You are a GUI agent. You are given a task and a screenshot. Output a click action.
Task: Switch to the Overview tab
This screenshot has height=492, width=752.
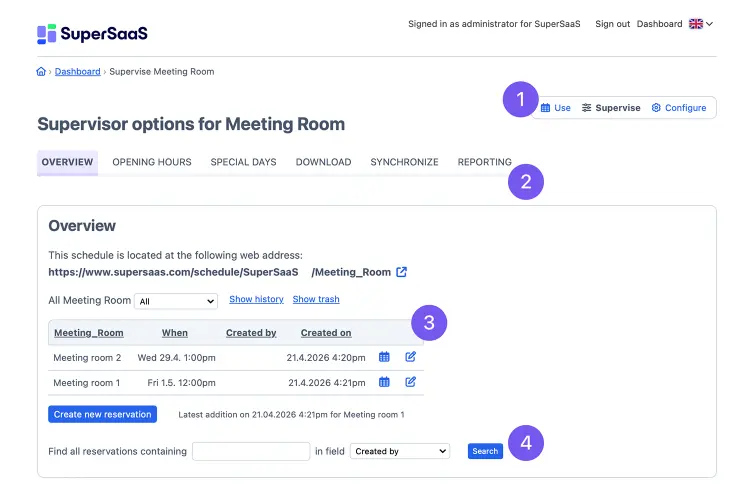[x=68, y=162]
